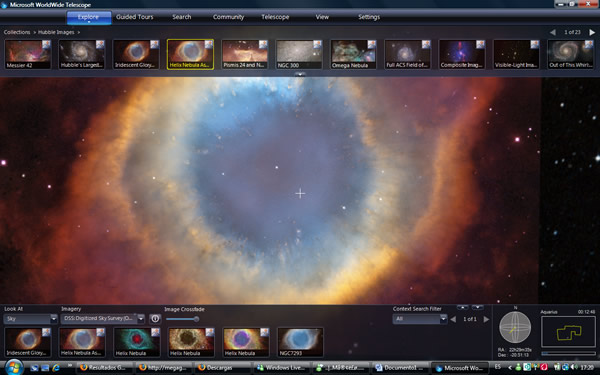This screenshot has height=375, width=600.
Task: Click the Hubble Images breadcrumb
Action: point(56,32)
